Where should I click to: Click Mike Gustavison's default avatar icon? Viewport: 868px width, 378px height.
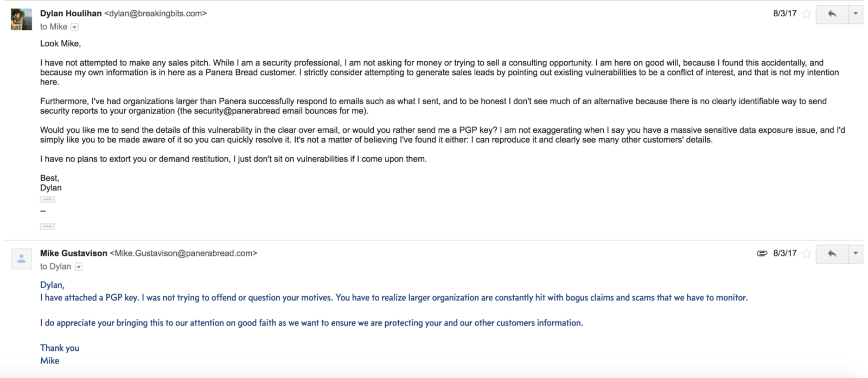(x=21, y=259)
